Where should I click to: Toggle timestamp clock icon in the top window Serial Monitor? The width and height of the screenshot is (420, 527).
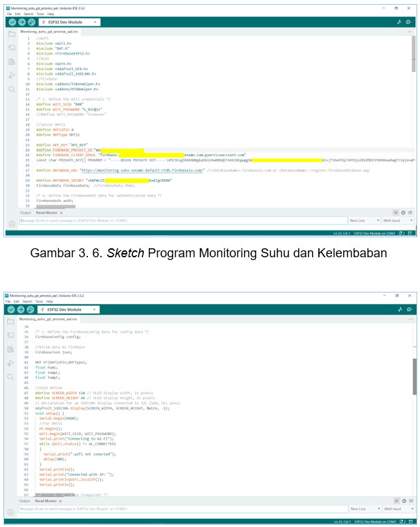pyautogui.click(x=403, y=212)
